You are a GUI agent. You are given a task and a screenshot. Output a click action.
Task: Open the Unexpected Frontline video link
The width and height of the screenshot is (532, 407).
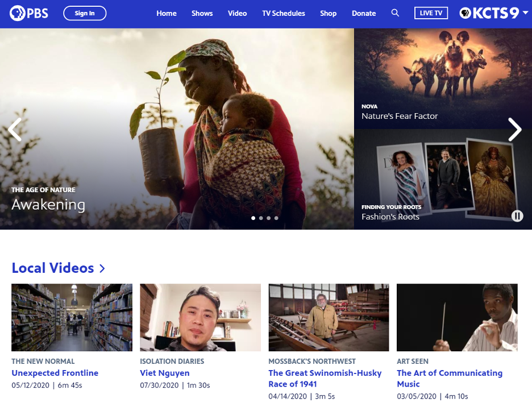55,373
